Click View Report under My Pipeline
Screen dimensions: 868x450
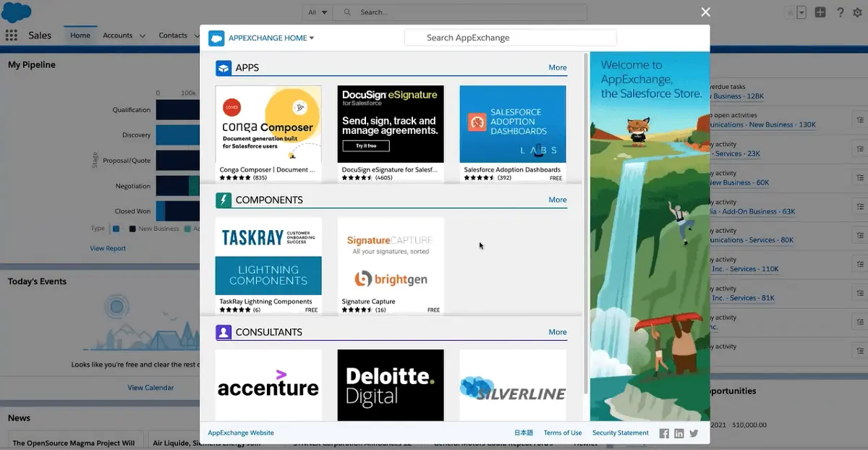108,248
